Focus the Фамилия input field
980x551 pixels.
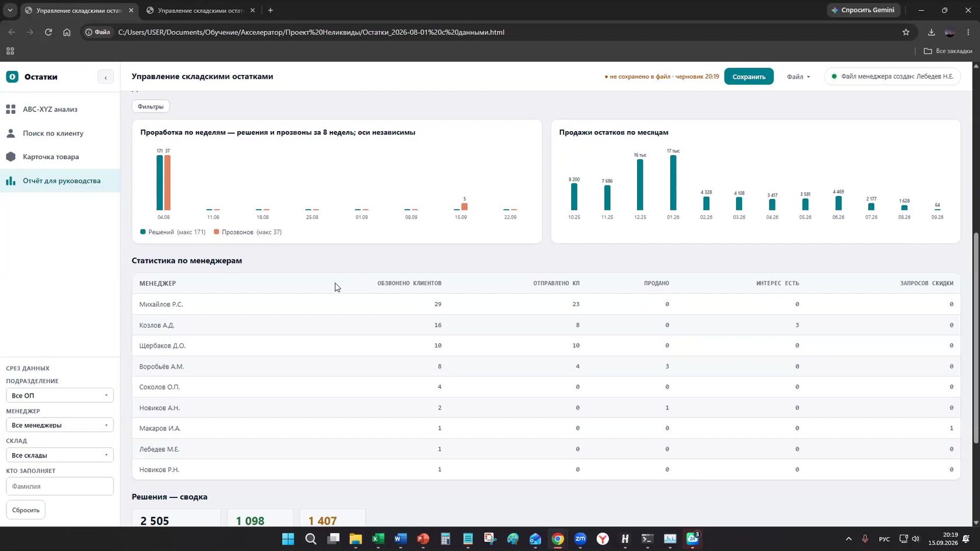[x=60, y=486]
